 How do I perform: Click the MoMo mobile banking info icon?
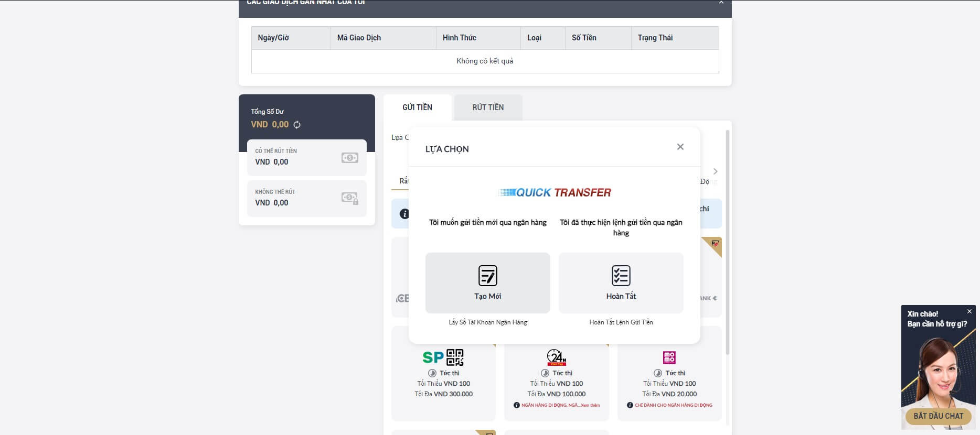630,405
